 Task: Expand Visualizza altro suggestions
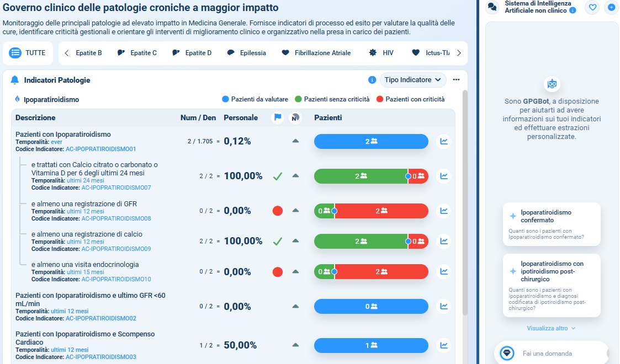pyautogui.click(x=551, y=328)
